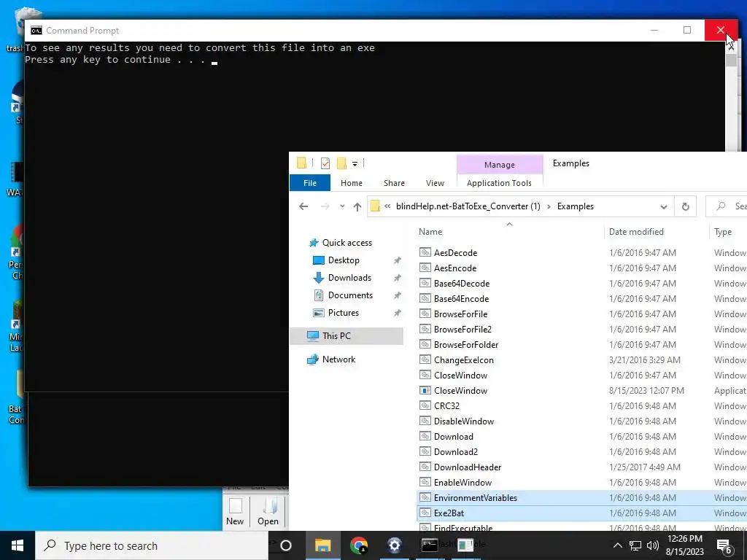This screenshot has width=747, height=560.
Task: Click the New folder quick access icon
Action: click(x=341, y=163)
